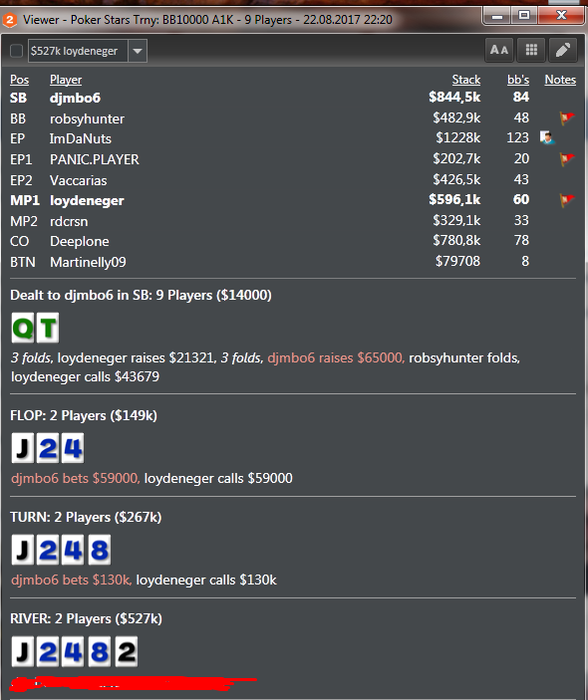Click the Queen hole card
This screenshot has height=700, width=588.
(x=23, y=328)
